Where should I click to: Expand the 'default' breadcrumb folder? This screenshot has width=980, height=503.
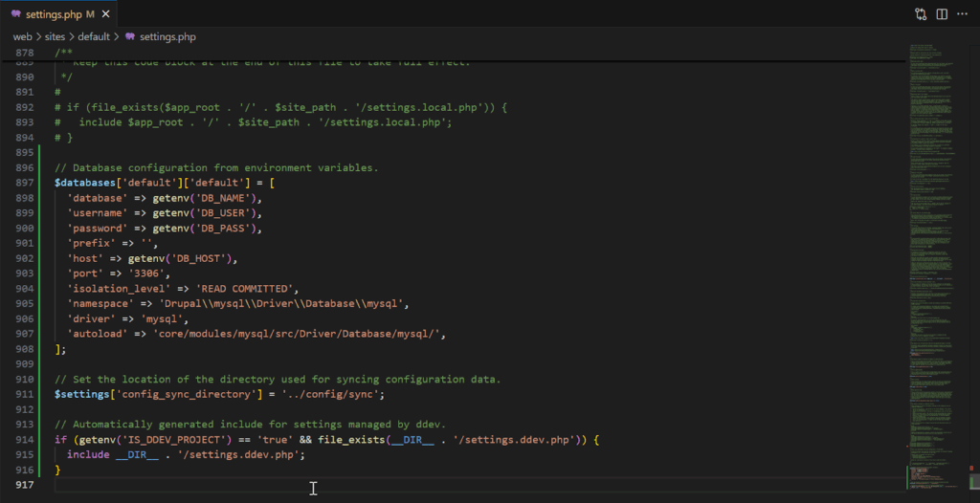pos(94,36)
